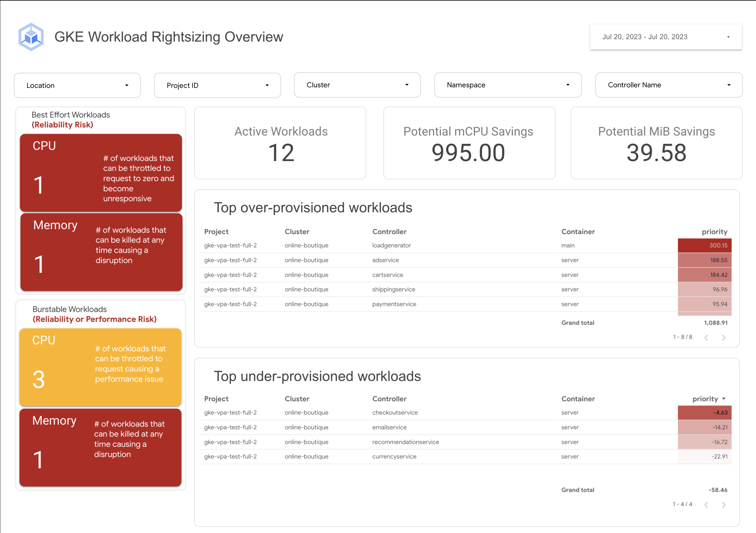This screenshot has width=756, height=533.
Task: Click the Top under-provisioned workloads heading
Action: (x=317, y=376)
